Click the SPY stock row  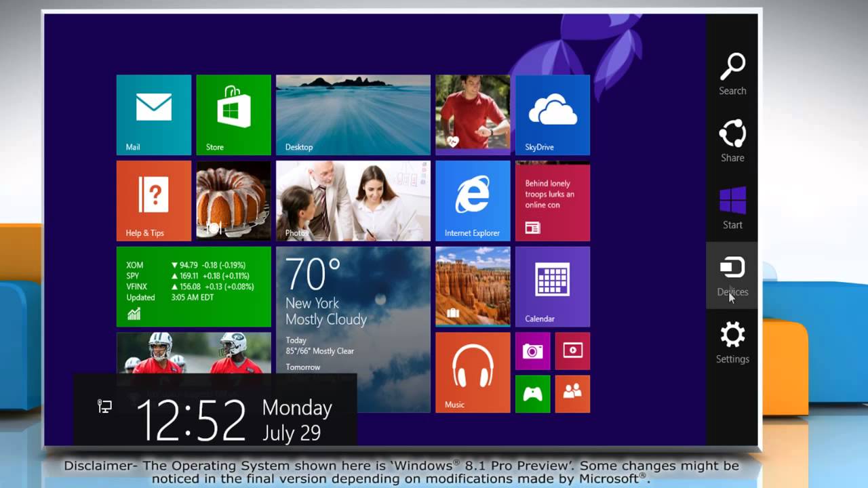tap(186, 276)
